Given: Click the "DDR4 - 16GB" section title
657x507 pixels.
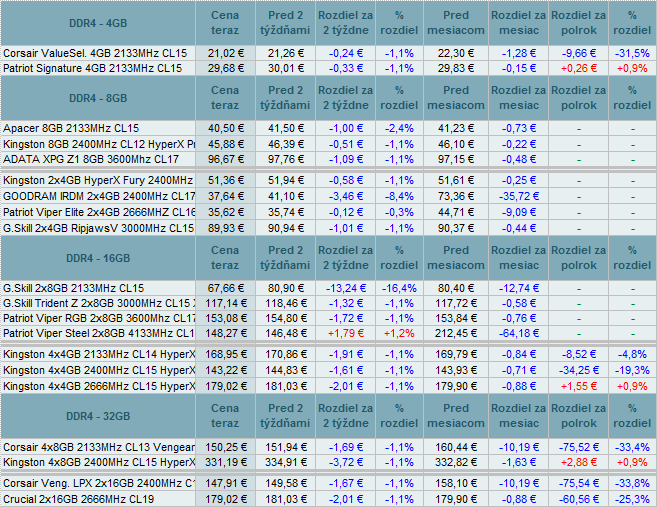Looking at the screenshot, I should [98, 258].
